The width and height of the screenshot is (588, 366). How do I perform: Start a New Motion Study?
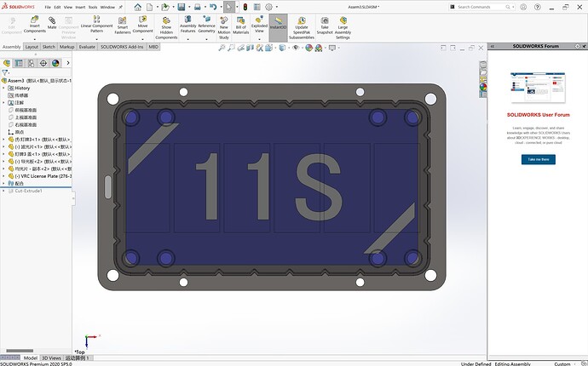pos(224,27)
